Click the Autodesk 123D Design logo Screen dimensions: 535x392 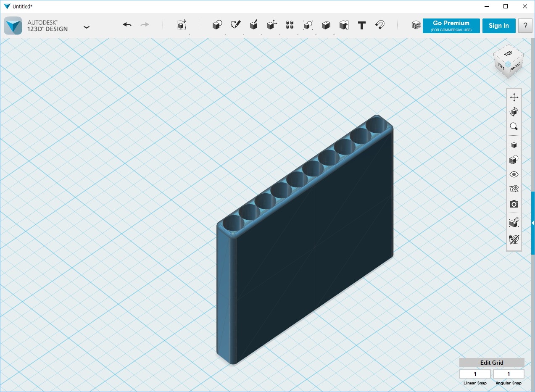tap(13, 26)
